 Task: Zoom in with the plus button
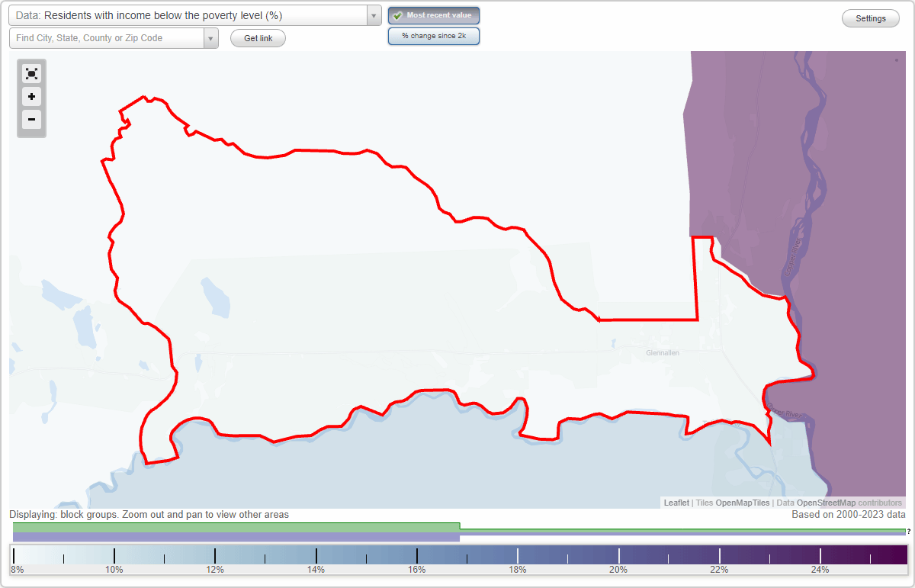tap(31, 97)
